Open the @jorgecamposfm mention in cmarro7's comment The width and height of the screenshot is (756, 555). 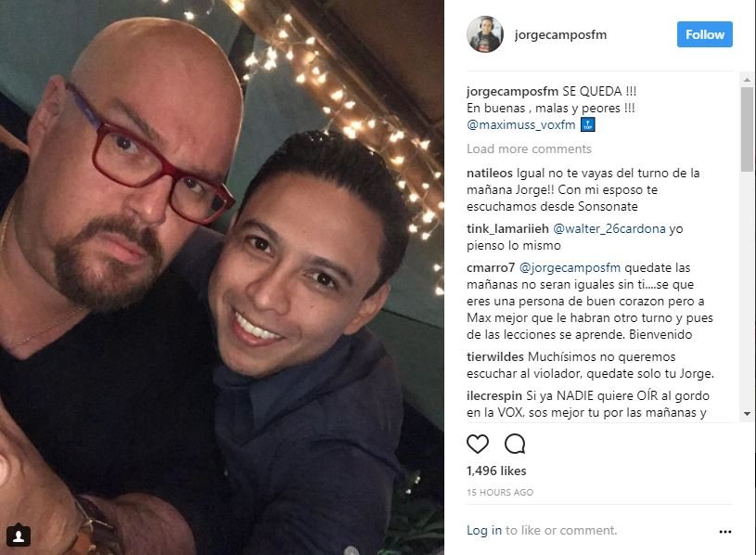[570, 267]
